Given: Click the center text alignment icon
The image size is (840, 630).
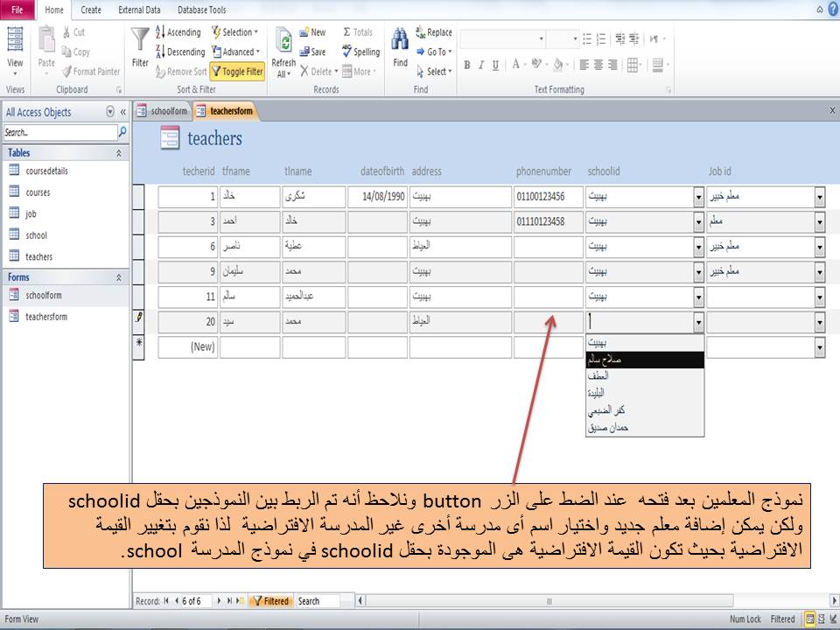Looking at the screenshot, I should (598, 66).
